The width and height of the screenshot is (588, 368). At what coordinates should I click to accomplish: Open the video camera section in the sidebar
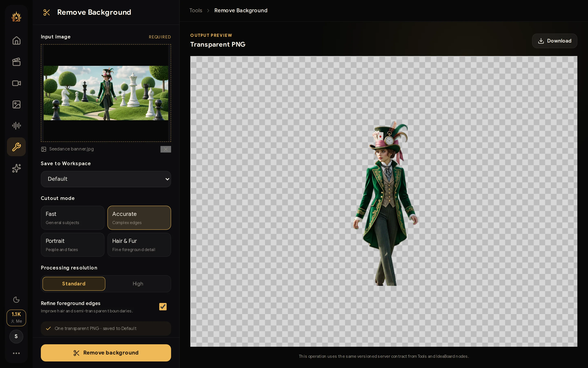[16, 83]
